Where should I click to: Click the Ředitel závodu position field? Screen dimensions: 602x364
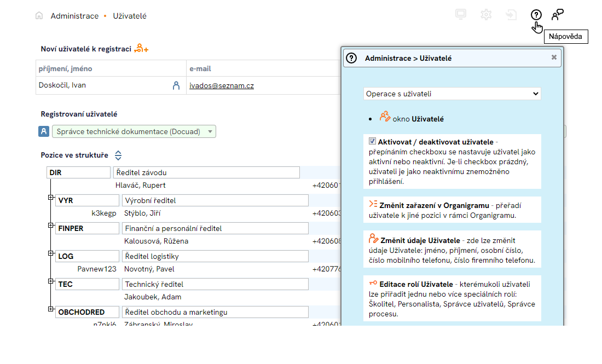[x=206, y=173]
